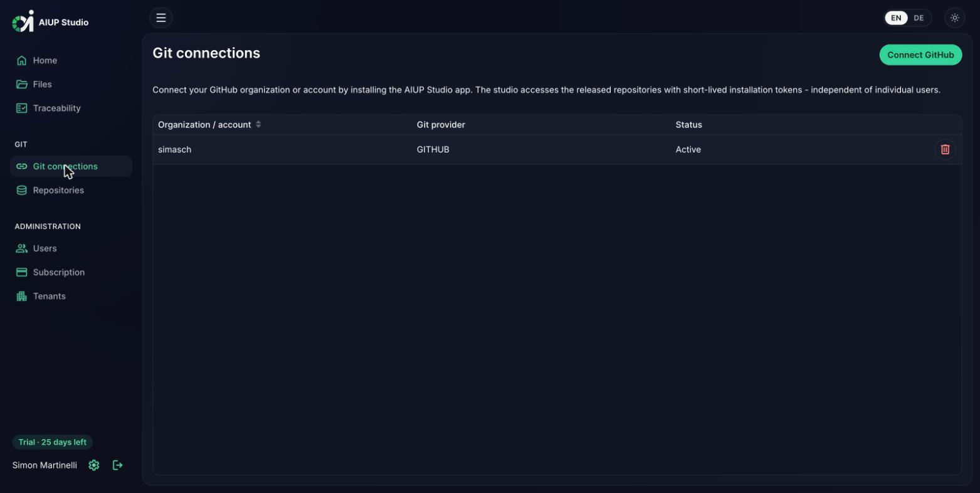Image resolution: width=980 pixels, height=493 pixels.
Task: Select Git connections in sidebar
Action: (x=71, y=166)
